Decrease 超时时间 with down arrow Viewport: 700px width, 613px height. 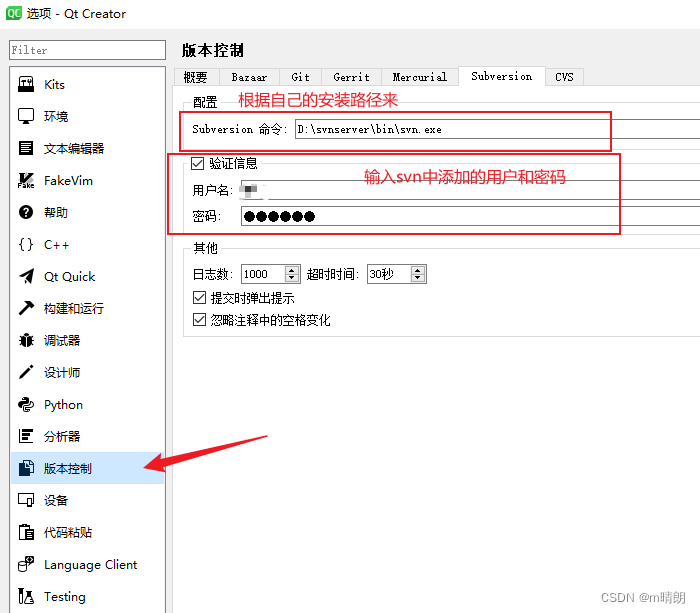coord(418,278)
